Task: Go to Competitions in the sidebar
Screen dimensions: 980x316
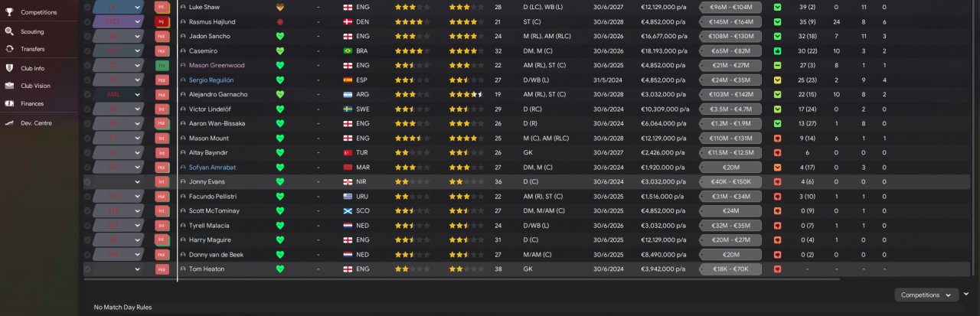Action: tap(39, 12)
